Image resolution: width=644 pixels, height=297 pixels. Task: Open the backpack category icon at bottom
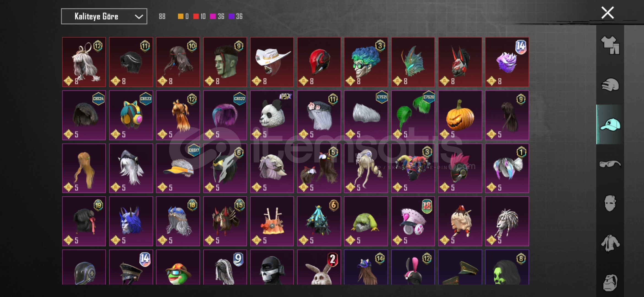pyautogui.click(x=610, y=282)
